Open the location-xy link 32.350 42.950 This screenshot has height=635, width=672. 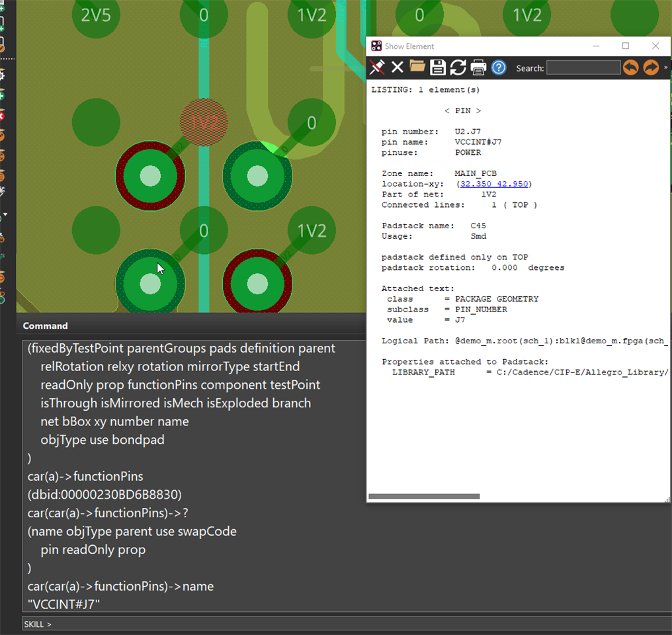[494, 184]
